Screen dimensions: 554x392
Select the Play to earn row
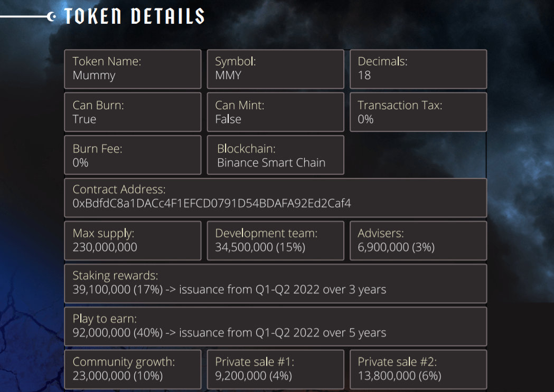point(275,327)
